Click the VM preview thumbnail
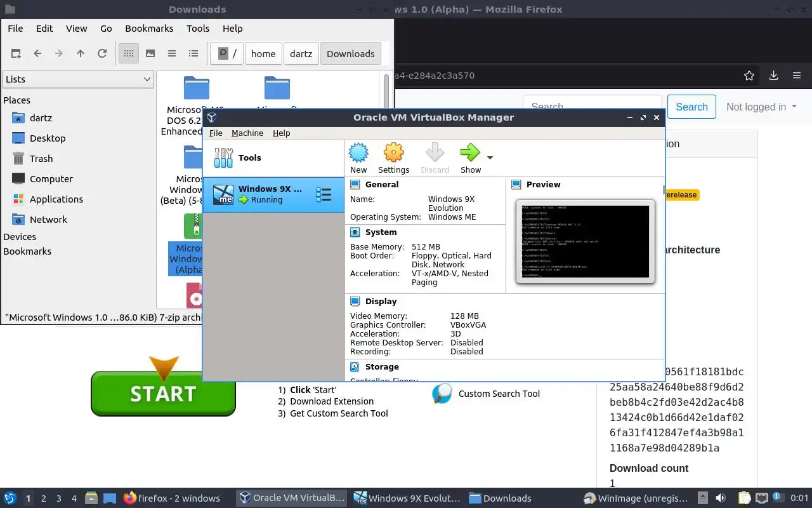Screen dimensions: 812x508 click(x=585, y=241)
